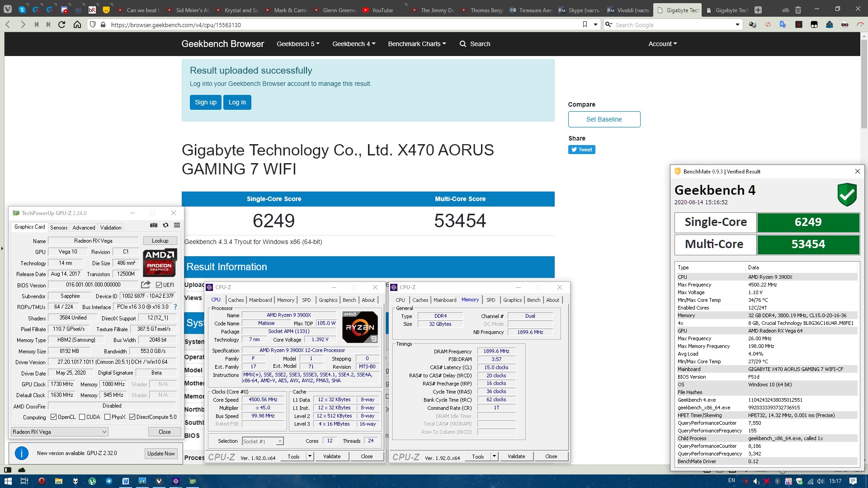Image resolution: width=868 pixels, height=488 pixels.
Task: Bookmark this page from the address bar
Action: (585, 24)
